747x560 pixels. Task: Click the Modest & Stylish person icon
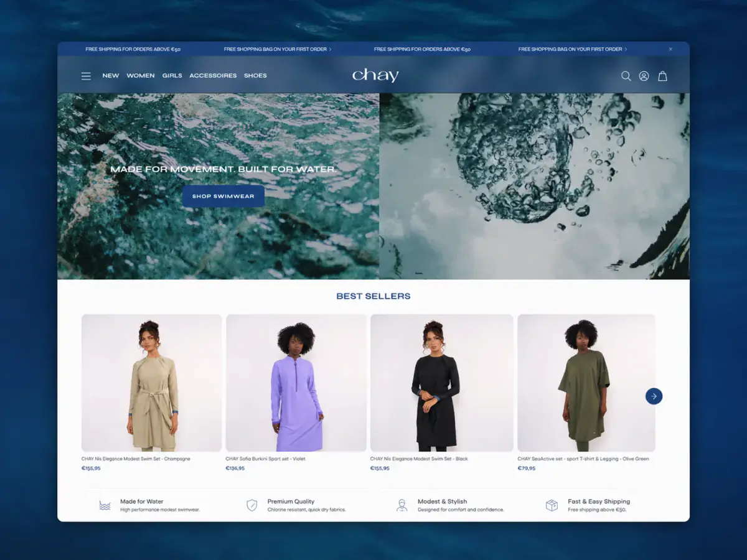tap(402, 505)
